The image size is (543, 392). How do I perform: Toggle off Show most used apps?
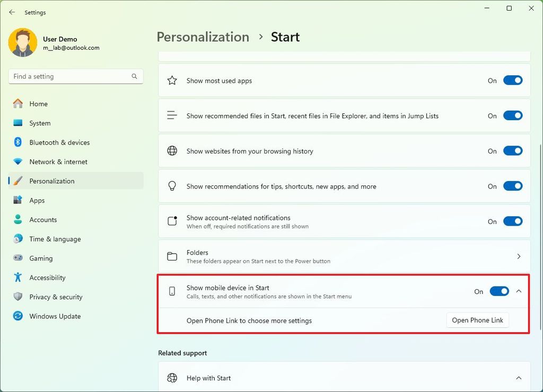coord(512,80)
